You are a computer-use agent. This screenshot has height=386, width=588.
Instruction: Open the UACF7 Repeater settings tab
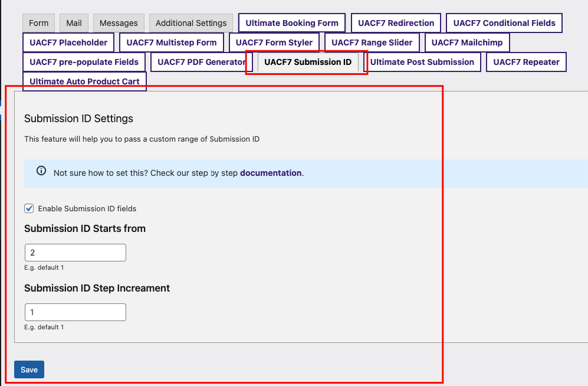tap(526, 61)
